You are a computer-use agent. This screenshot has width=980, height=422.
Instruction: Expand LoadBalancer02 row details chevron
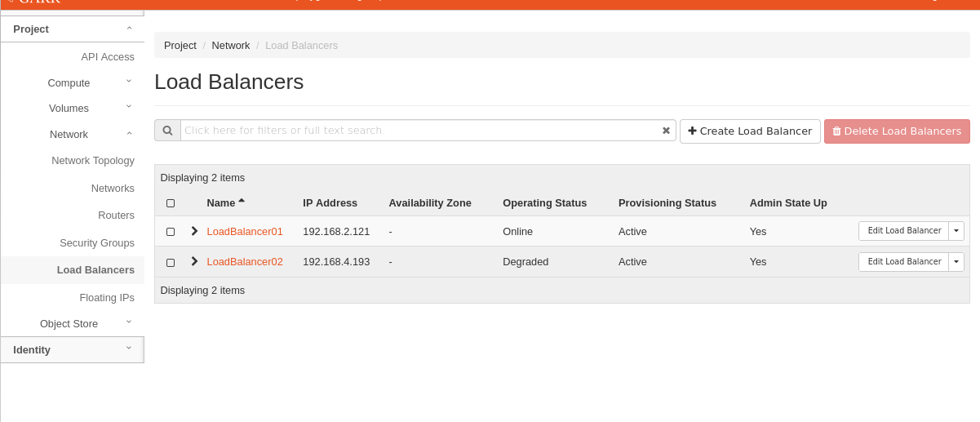tap(194, 261)
